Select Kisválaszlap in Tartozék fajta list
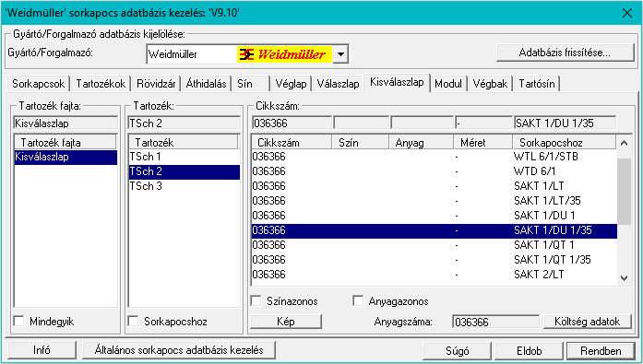The height and width of the screenshot is (364, 643). [x=65, y=157]
